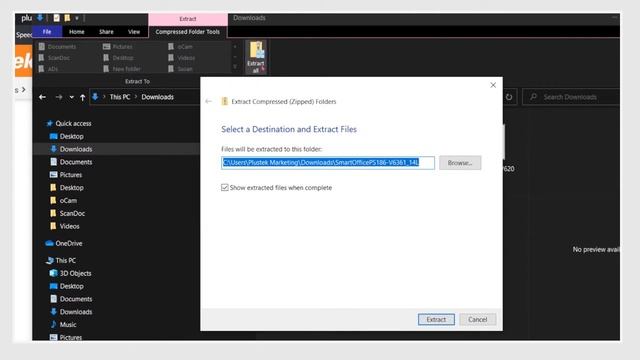Viewport: 640px width, 360px height.
Task: Go forward in Explorer navigation
Action: click(x=59, y=97)
